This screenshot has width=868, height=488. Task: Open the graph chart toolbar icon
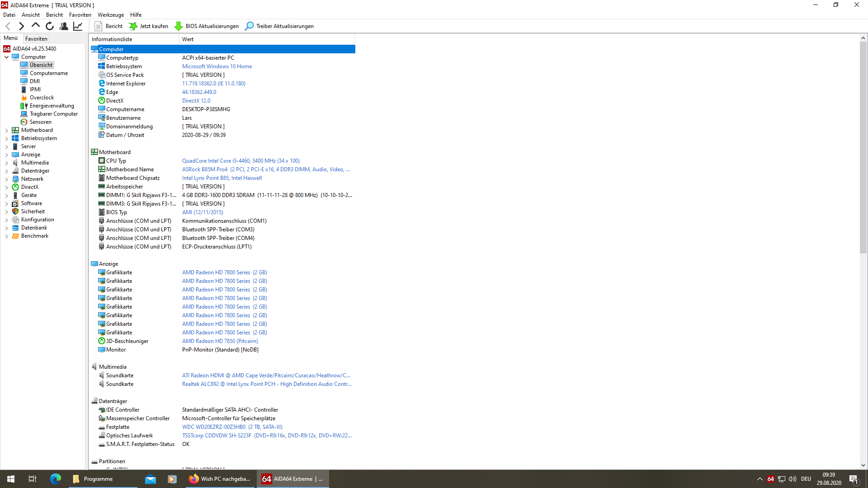[78, 26]
